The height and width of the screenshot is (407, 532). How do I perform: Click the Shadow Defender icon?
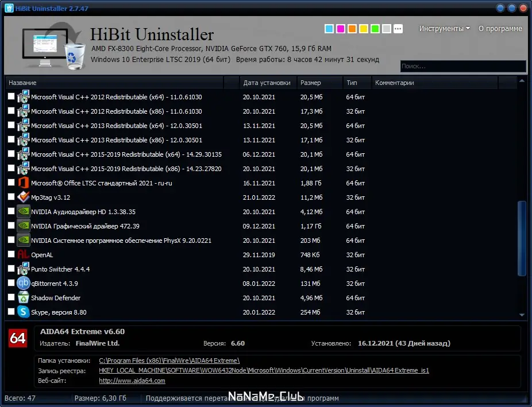pos(23,297)
